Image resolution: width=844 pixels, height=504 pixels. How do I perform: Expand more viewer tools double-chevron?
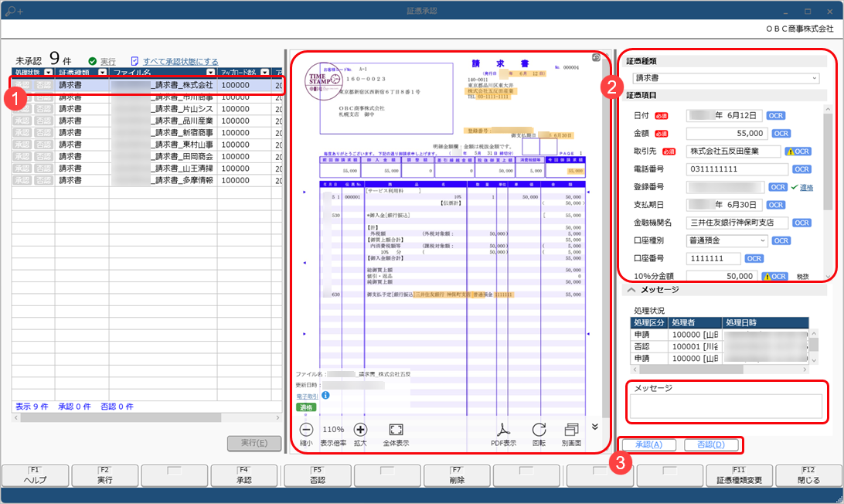pyautogui.click(x=595, y=427)
